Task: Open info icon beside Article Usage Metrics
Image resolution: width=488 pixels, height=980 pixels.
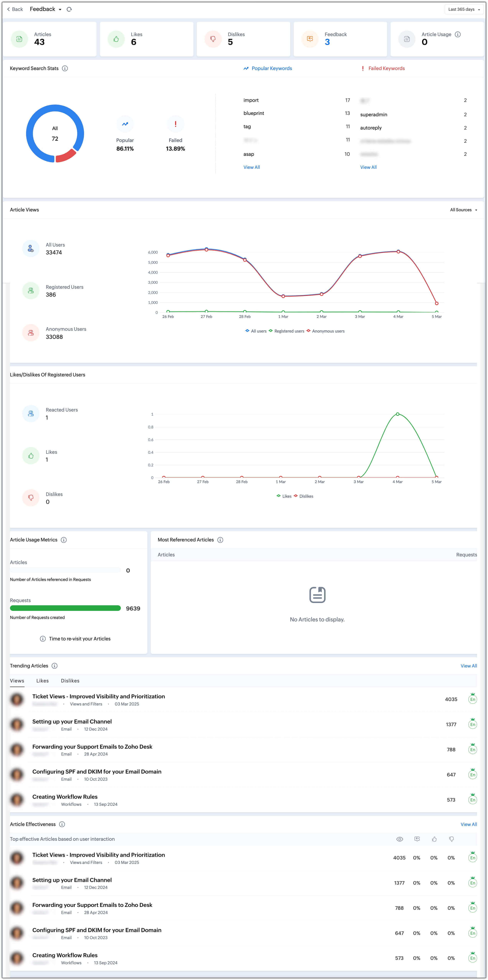Action: point(63,540)
